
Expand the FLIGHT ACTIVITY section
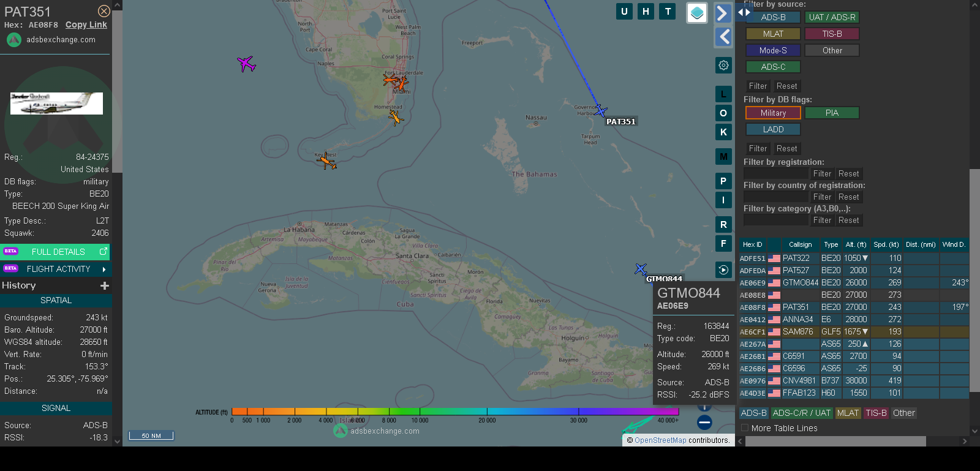coord(56,269)
